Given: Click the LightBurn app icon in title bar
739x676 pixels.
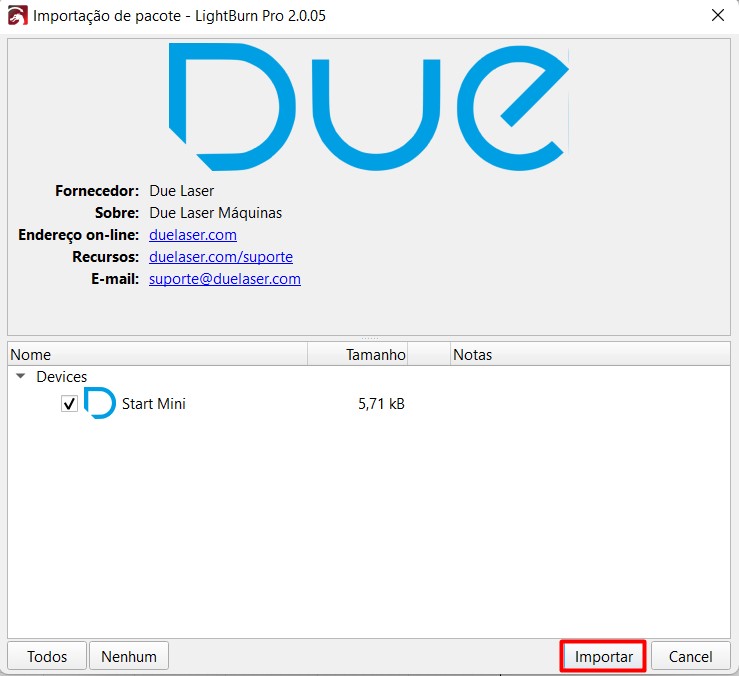Looking at the screenshot, I should (x=17, y=16).
